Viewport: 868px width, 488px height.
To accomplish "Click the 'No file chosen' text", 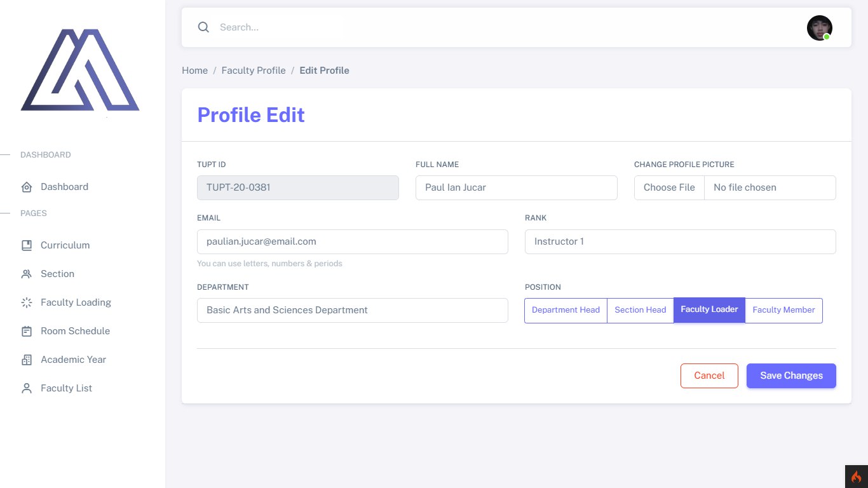I will point(745,187).
